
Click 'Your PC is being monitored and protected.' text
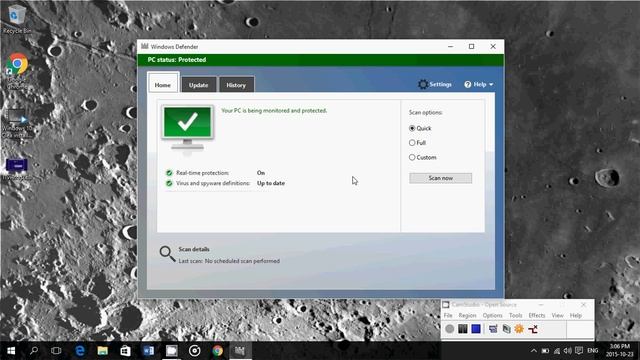pyautogui.click(x=274, y=111)
